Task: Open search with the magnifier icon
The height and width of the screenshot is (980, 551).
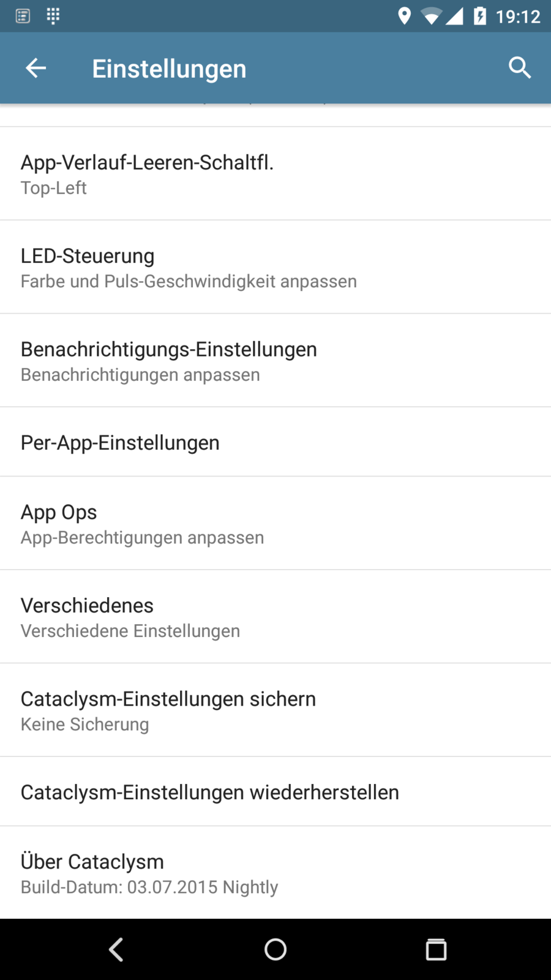Action: 519,68
